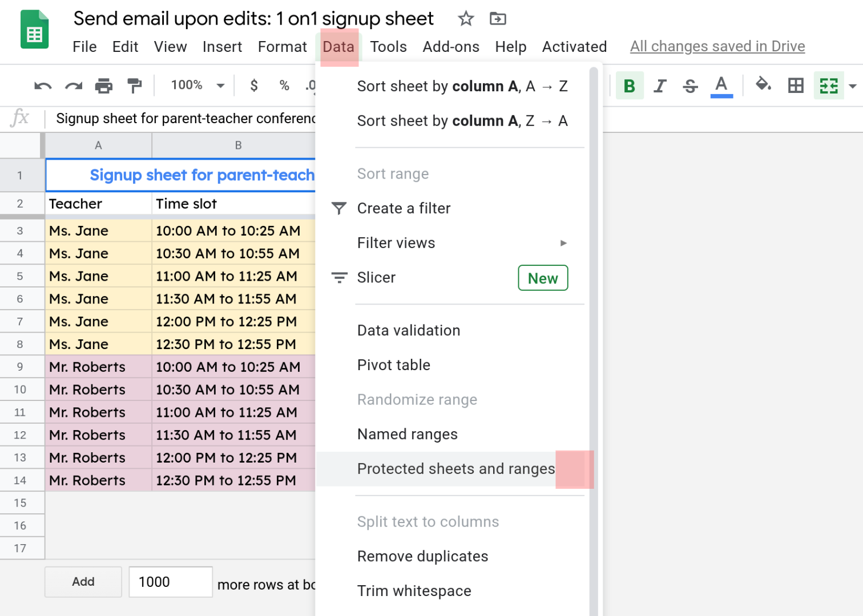The width and height of the screenshot is (863, 616).
Task: Format as currency with dollar icon
Action: point(254,86)
